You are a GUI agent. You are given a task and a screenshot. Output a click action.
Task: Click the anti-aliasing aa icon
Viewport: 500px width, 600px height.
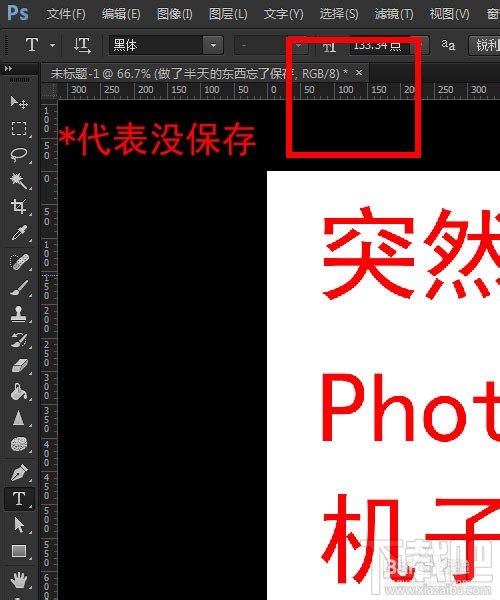(448, 45)
